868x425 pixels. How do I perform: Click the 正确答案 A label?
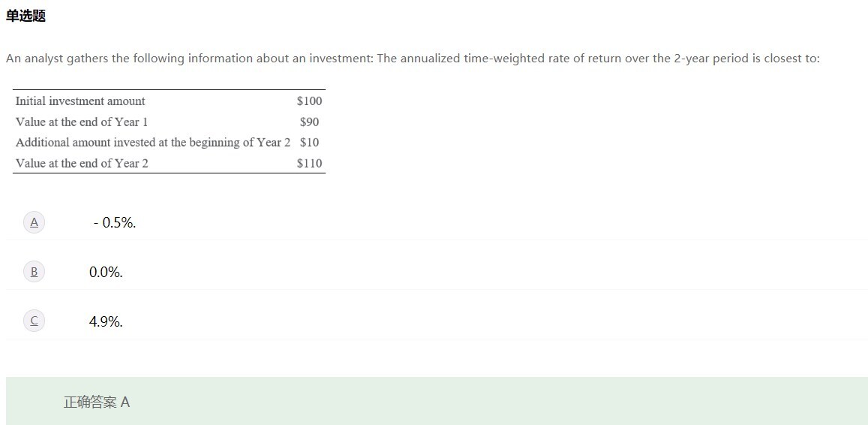pos(97,402)
